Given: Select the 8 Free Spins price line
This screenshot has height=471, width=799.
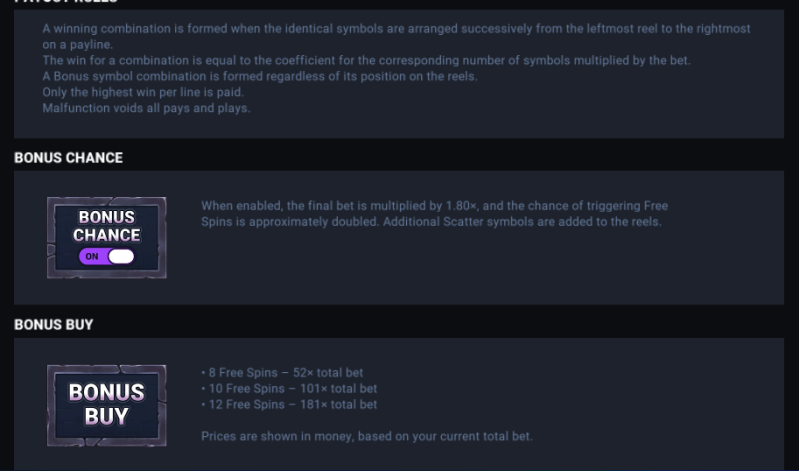Looking at the screenshot, I should pyautogui.click(x=283, y=373).
